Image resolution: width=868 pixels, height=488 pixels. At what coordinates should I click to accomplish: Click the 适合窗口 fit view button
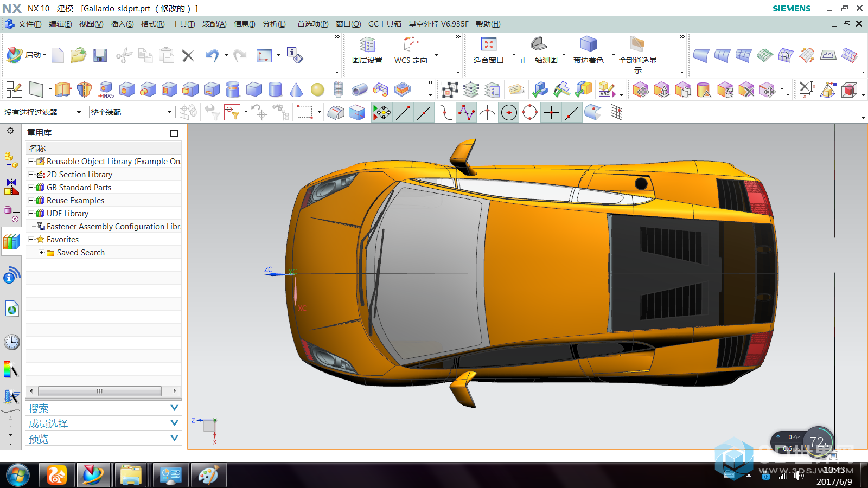pos(489,50)
